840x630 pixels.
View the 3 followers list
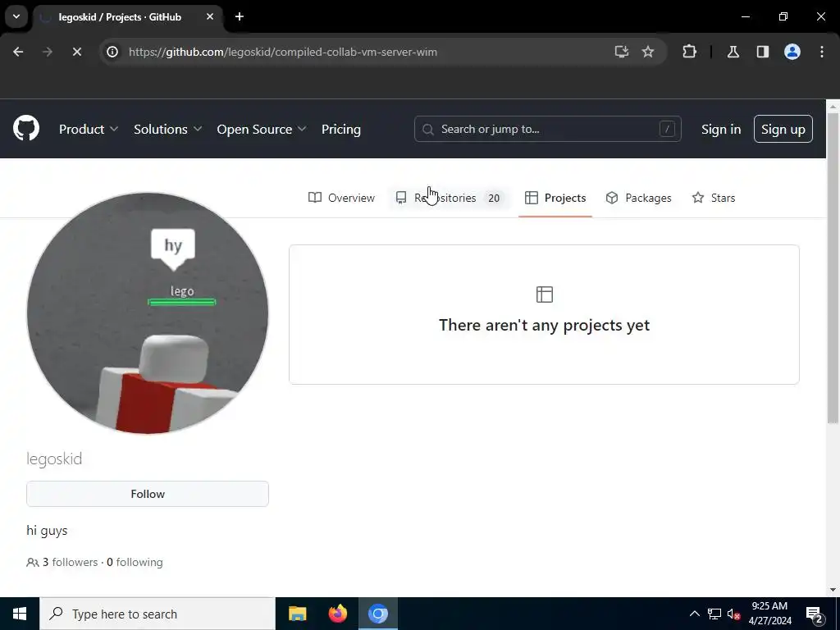point(62,562)
